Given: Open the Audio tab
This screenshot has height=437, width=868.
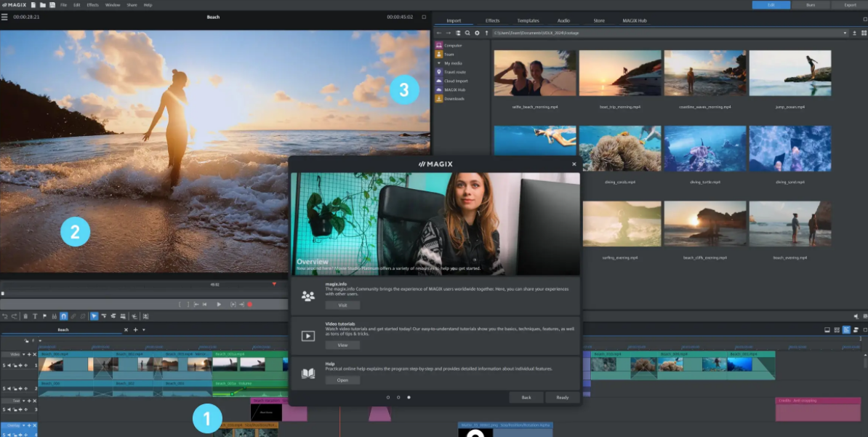Looking at the screenshot, I should coord(563,20).
